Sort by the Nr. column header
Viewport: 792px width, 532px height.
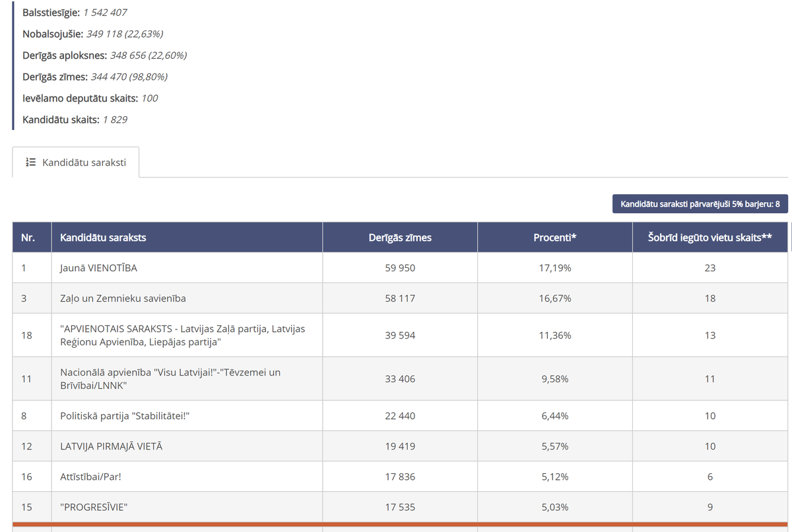(x=32, y=238)
